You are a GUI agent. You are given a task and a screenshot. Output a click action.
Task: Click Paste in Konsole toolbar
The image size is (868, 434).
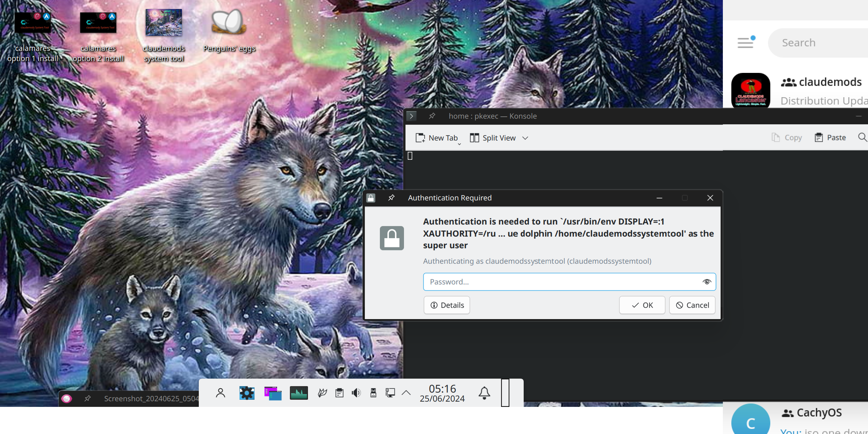pyautogui.click(x=830, y=138)
